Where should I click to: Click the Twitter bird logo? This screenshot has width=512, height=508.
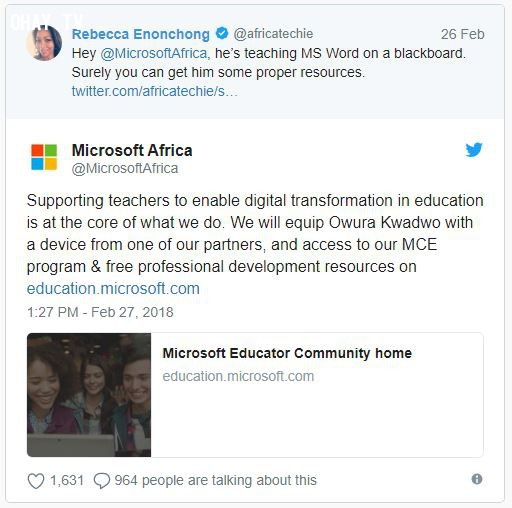474,150
